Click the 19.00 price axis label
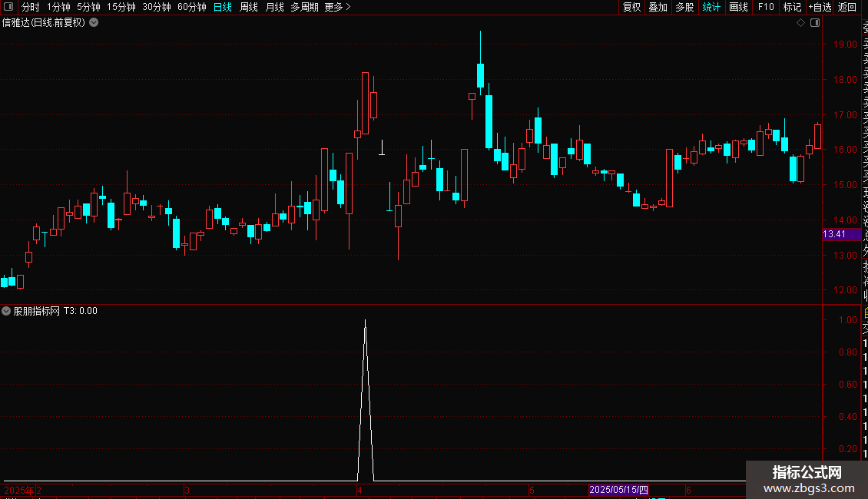The height and width of the screenshot is (499, 868). pyautogui.click(x=845, y=45)
